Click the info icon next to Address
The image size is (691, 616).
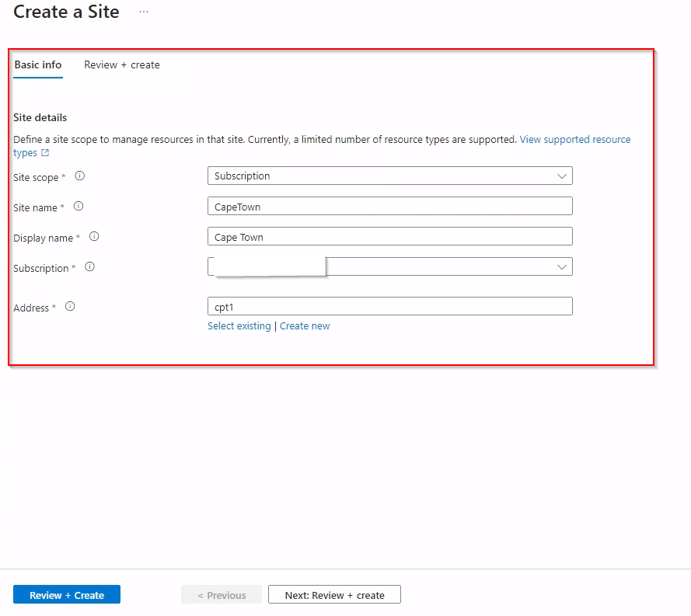click(70, 307)
